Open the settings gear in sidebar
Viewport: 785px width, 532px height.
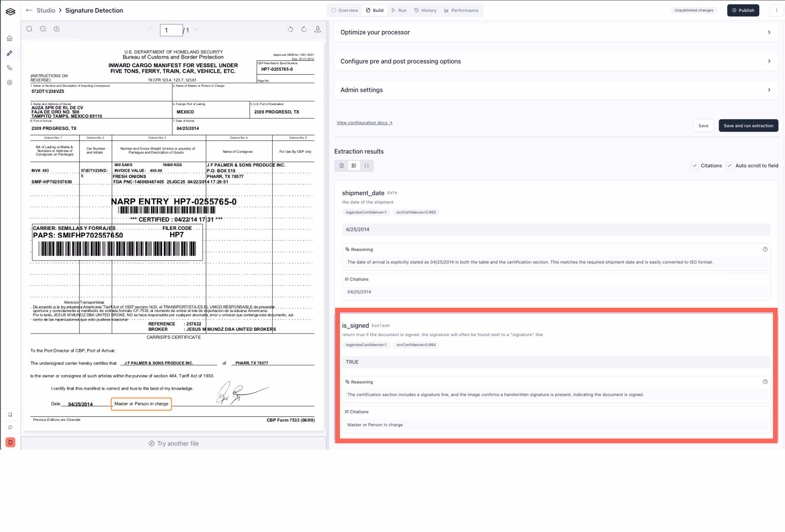point(10,83)
